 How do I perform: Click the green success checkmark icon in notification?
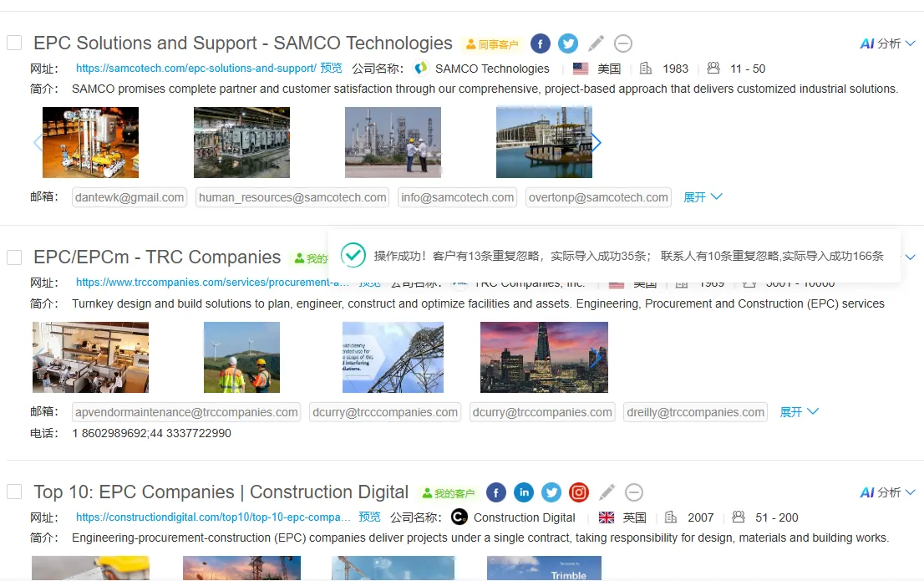tap(353, 256)
